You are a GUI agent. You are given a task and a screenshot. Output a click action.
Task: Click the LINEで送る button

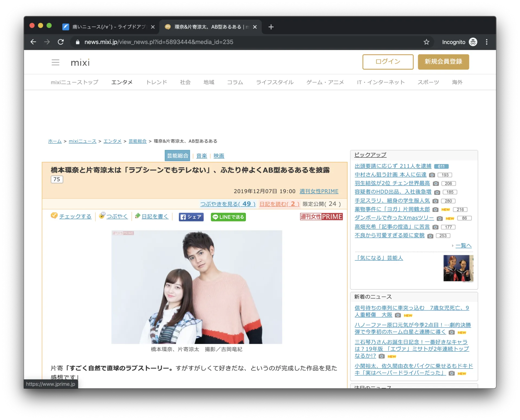[x=228, y=217]
